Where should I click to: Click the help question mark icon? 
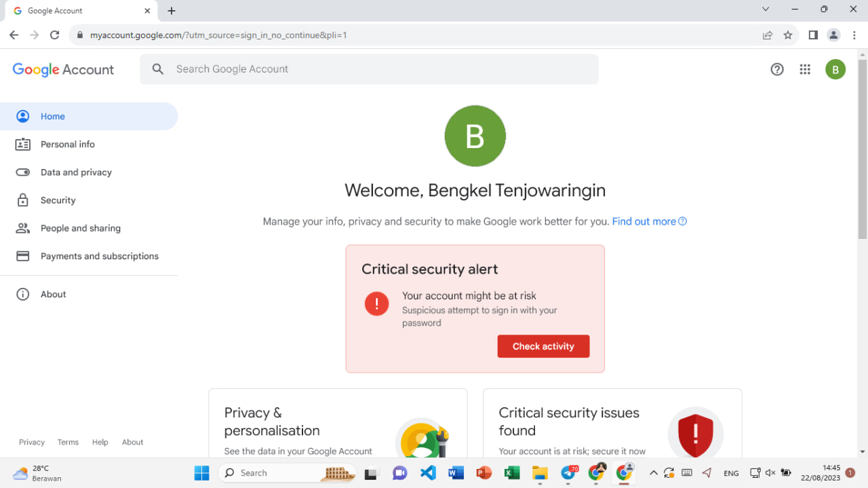pyautogui.click(x=777, y=69)
